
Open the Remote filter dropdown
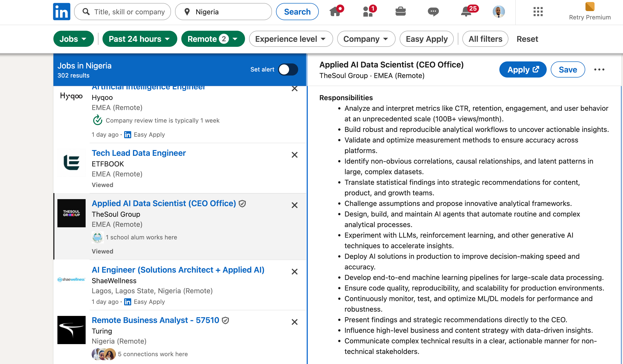coord(213,39)
